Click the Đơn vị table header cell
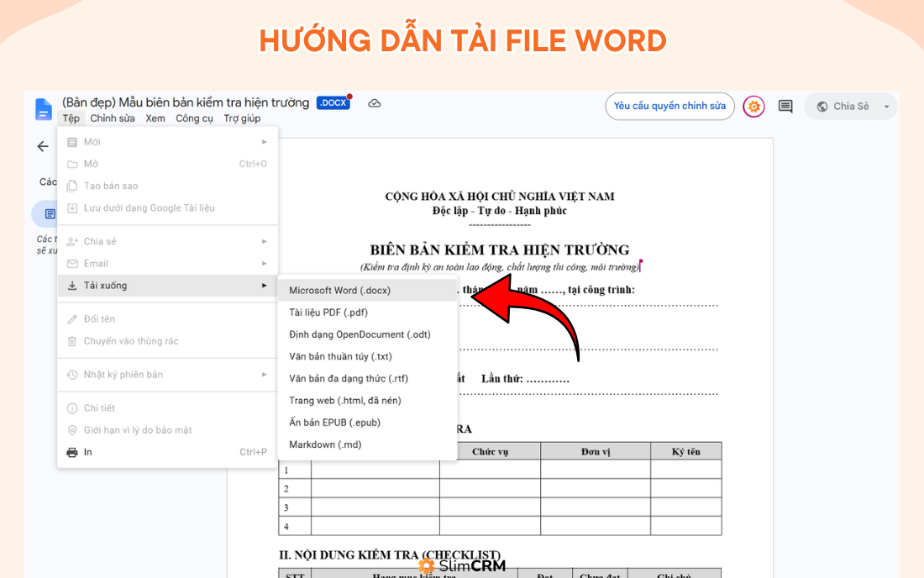 [596, 452]
